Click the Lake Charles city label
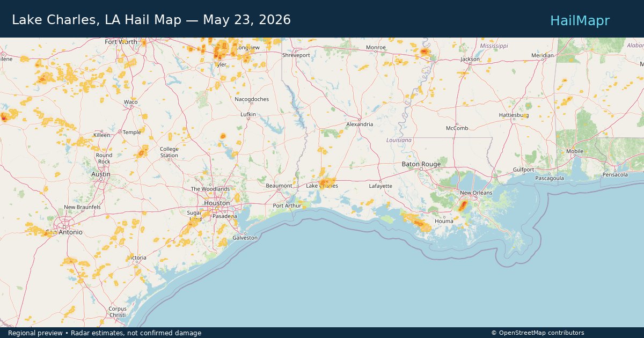Screen dimensions: 644x338 tap(322, 186)
